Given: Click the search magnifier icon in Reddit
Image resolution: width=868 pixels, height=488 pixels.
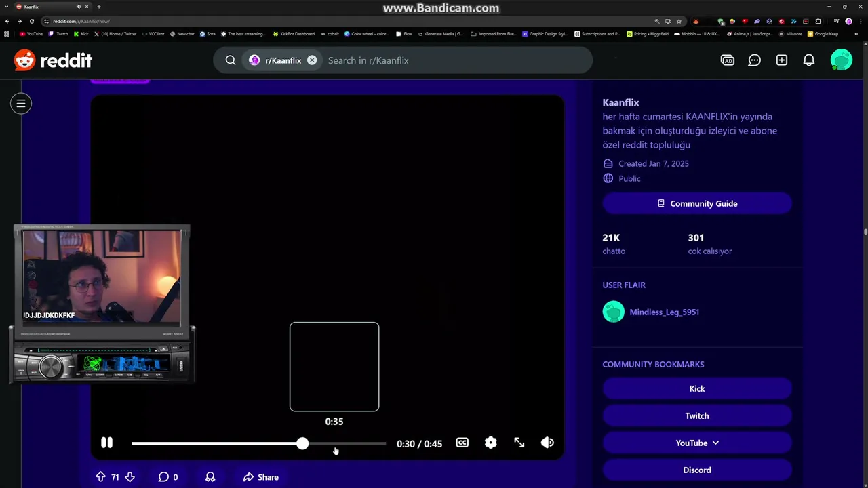Looking at the screenshot, I should pos(231,60).
